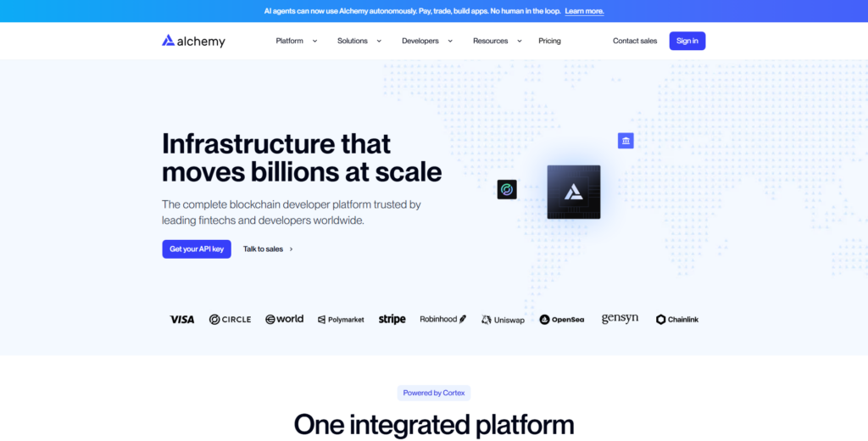Open the Resources navigation menu
This screenshot has height=441, width=868.
pyautogui.click(x=497, y=41)
